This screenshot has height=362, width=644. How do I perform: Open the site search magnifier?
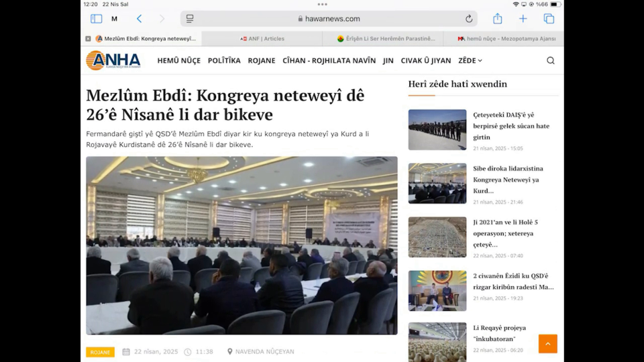(550, 60)
